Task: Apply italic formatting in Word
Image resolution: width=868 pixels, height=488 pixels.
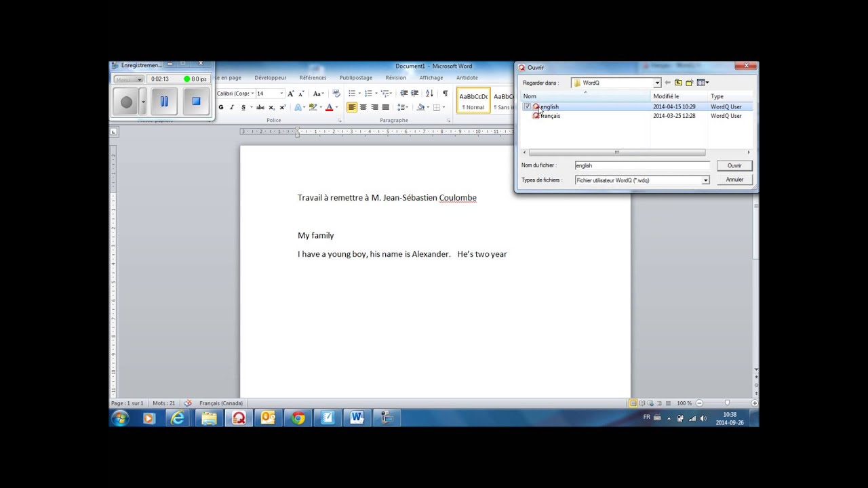Action: pyautogui.click(x=232, y=107)
